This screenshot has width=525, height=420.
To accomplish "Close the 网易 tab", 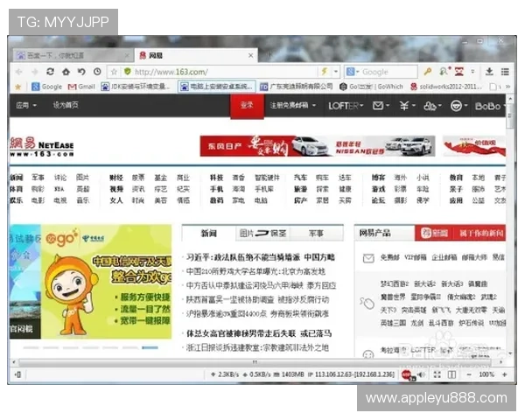I will point(251,55).
